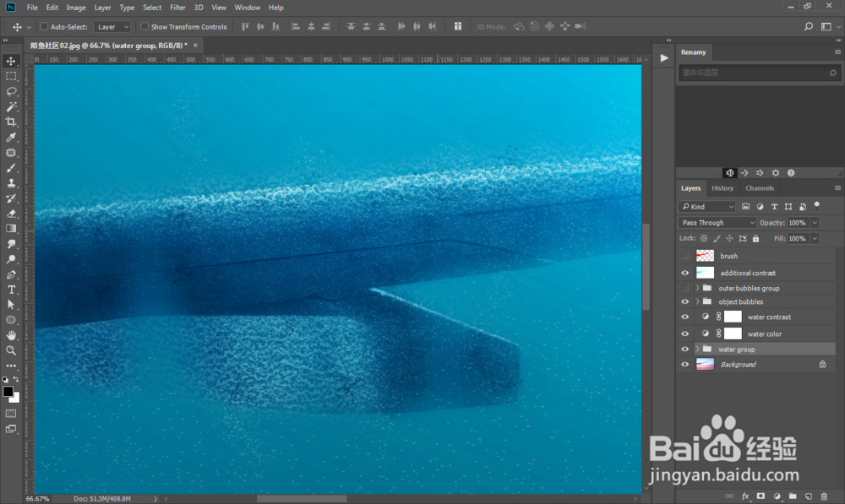845x504 pixels.
Task: Open the Fill slider dropdown arrow
Action: (815, 239)
